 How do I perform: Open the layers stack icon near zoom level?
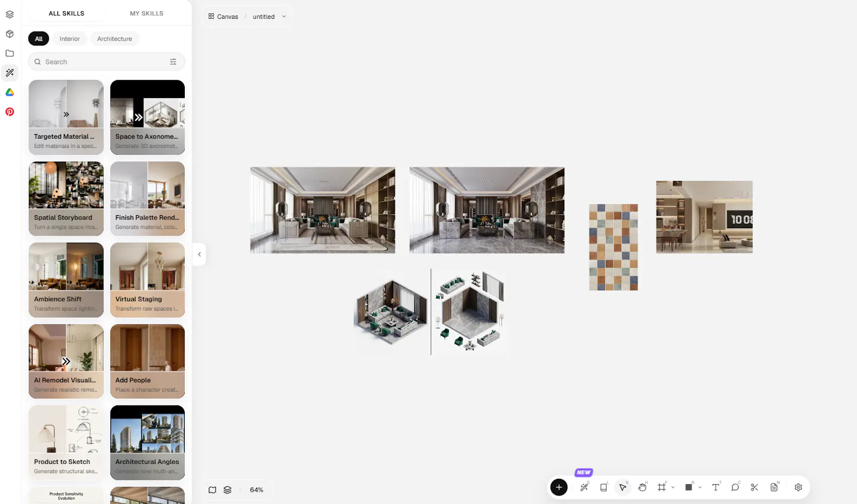coord(228,490)
